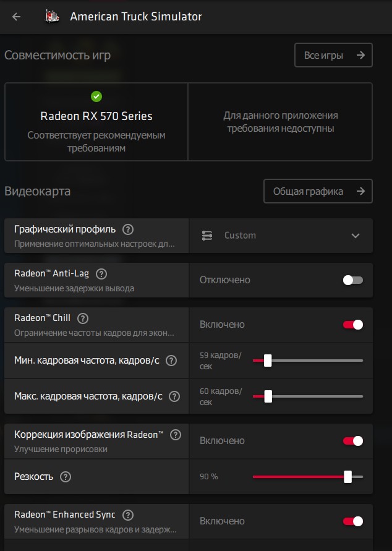Click the 59 кадров/сек value
The image size is (392, 551).
tap(220, 361)
